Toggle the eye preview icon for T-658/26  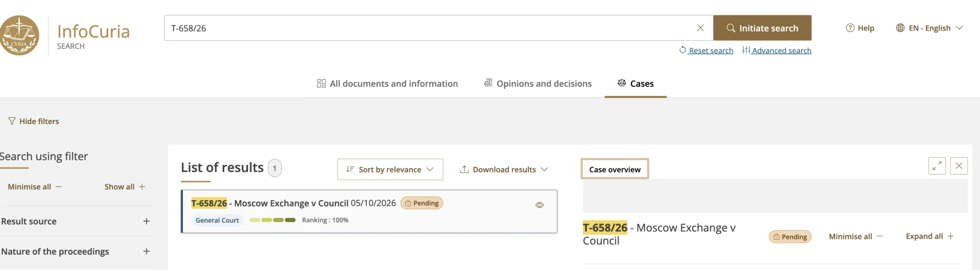540,205
